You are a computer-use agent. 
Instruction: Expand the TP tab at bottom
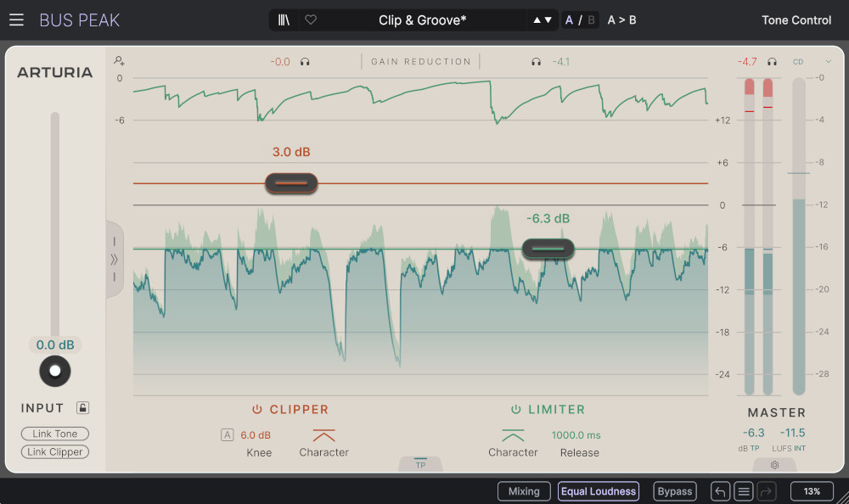(420, 464)
